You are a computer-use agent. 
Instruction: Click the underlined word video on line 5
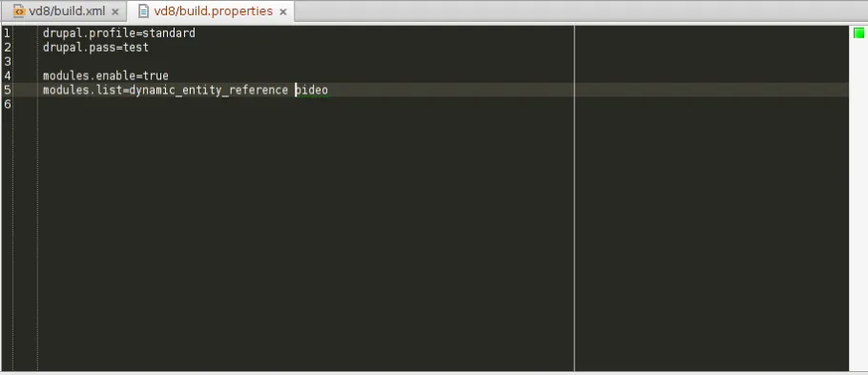311,90
